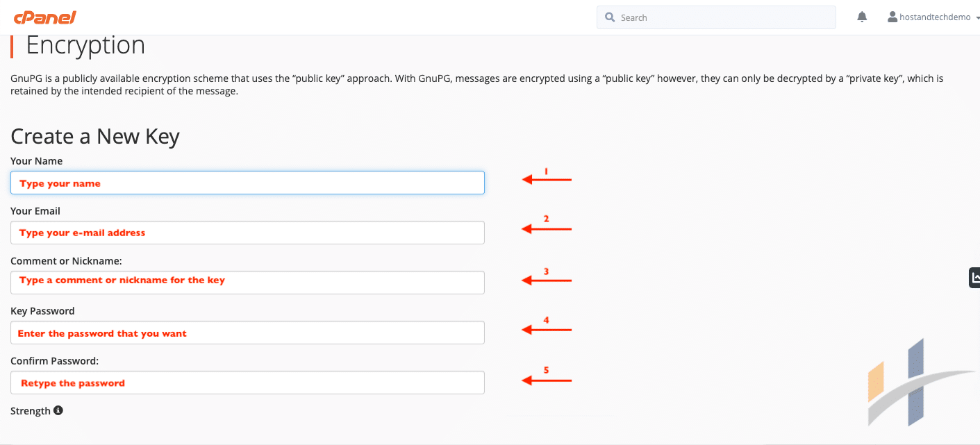Select the Encryption page heading

click(x=85, y=44)
